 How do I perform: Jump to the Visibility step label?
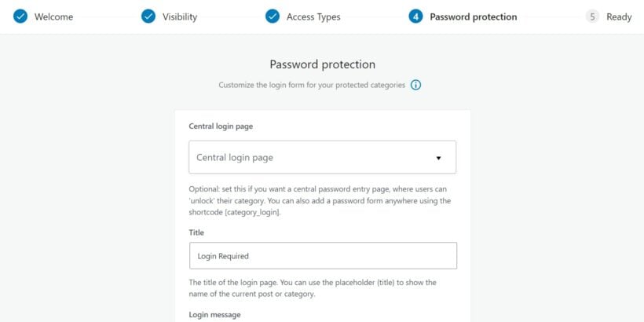tap(180, 16)
